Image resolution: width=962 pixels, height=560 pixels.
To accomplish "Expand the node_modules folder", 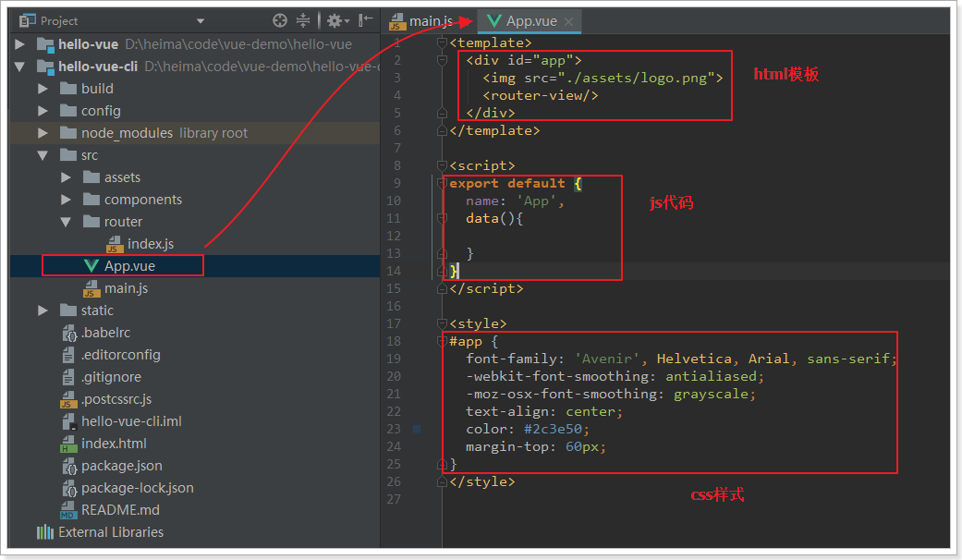I will pyautogui.click(x=43, y=133).
